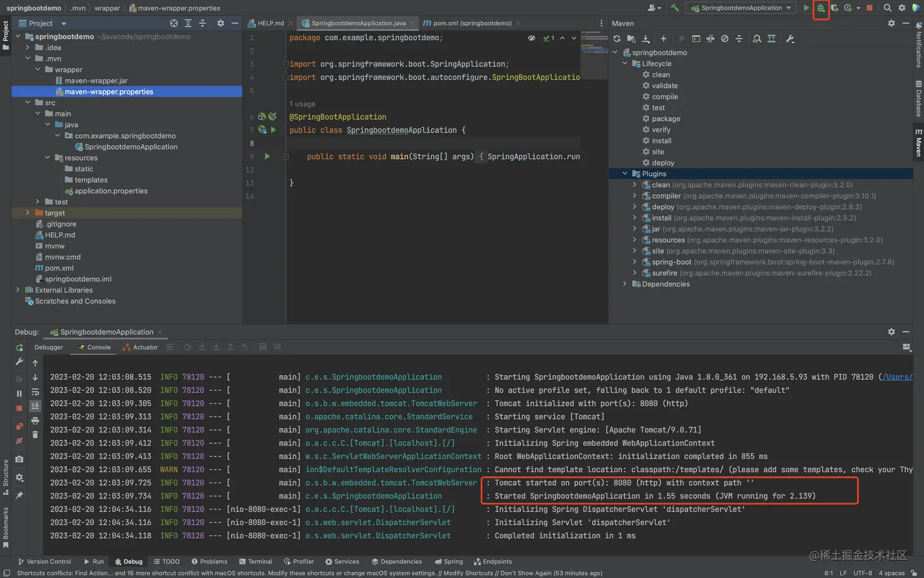
Task: Click Download Sources icon in Maven toolbar
Action: click(x=646, y=39)
